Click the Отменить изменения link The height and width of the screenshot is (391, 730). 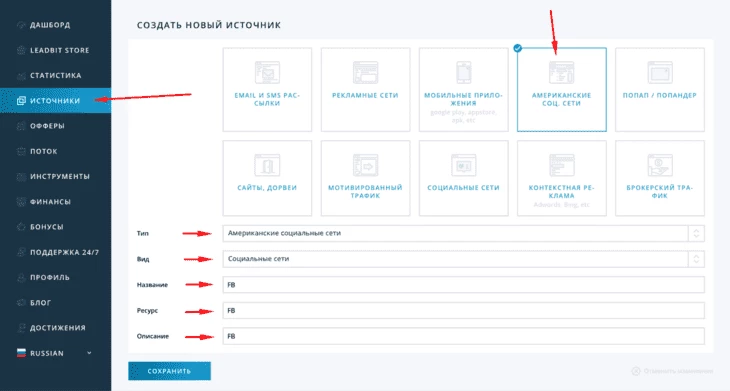(x=672, y=371)
